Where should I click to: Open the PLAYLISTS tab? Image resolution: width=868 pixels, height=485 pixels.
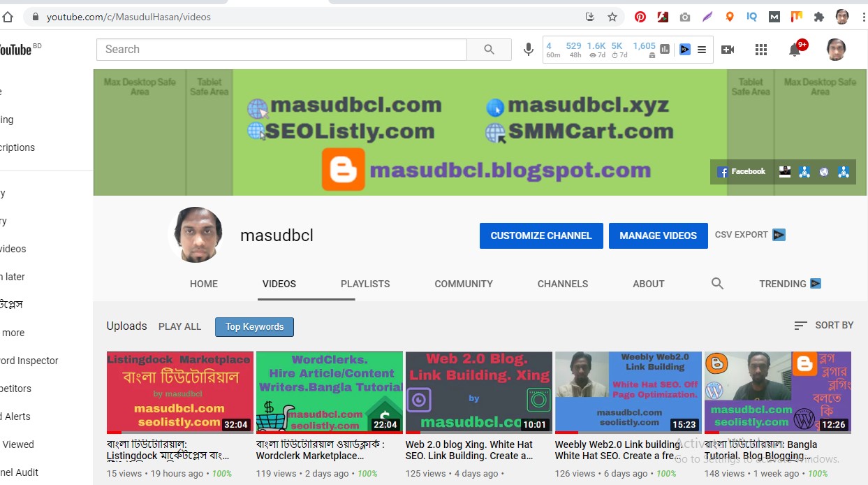point(365,284)
